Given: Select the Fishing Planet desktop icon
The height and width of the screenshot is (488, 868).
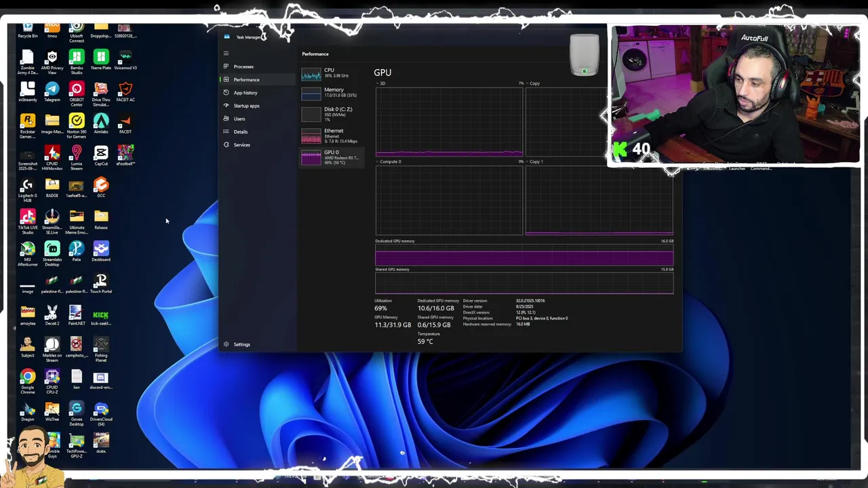Looking at the screenshot, I should pyautogui.click(x=101, y=350).
